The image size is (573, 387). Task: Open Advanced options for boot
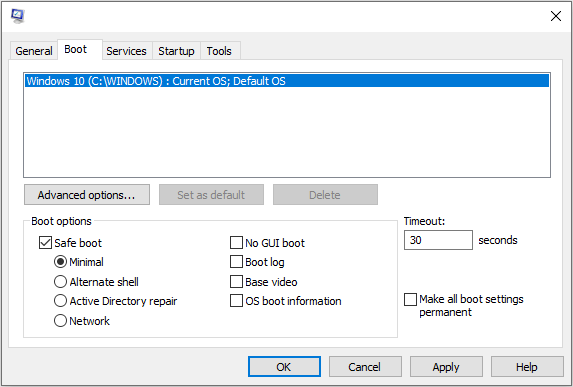87,195
